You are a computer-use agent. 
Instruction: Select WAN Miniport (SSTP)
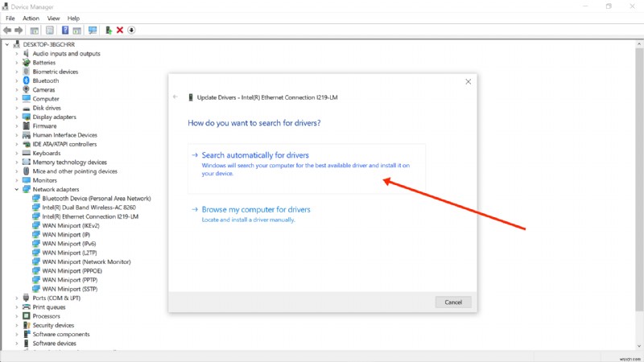click(70, 289)
